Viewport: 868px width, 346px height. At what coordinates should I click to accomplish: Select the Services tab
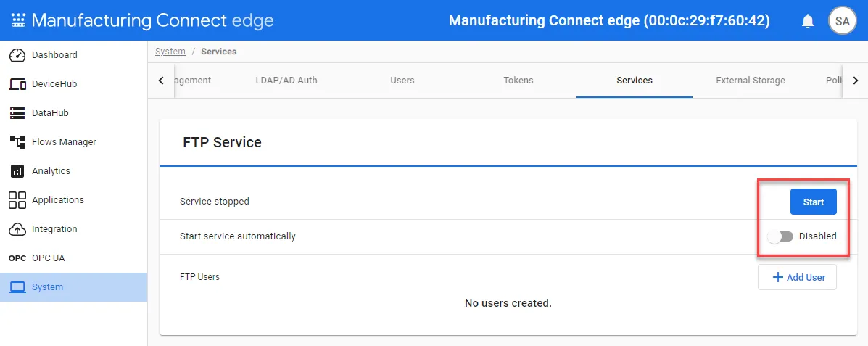[635, 81]
